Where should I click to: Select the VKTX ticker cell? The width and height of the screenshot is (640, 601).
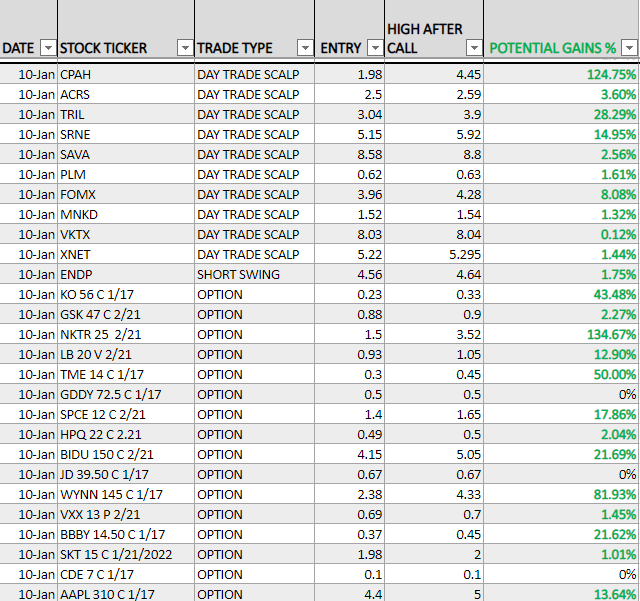(x=126, y=234)
